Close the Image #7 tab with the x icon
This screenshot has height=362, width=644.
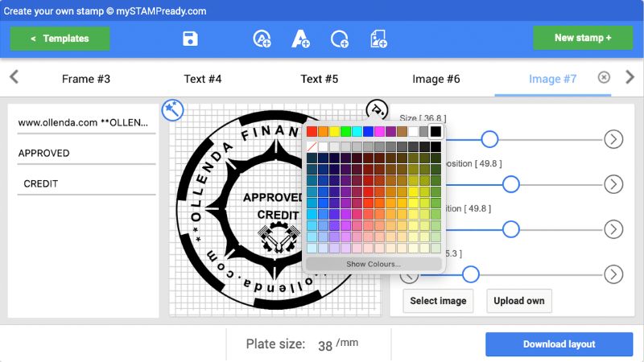click(604, 77)
